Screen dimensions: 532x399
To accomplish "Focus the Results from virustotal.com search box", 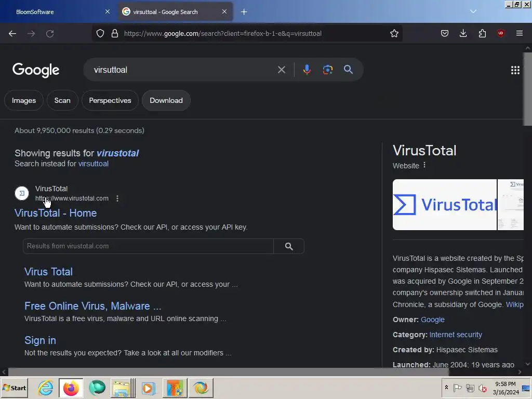I will 148,246.
